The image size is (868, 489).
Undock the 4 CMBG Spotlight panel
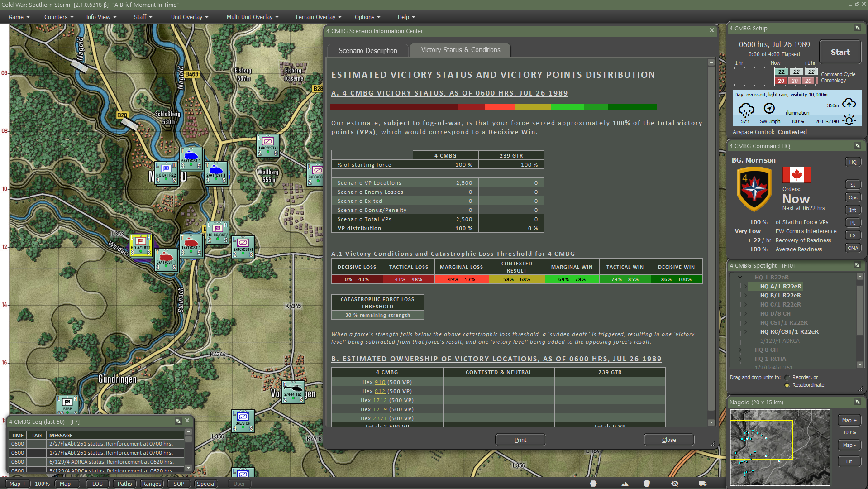click(x=857, y=265)
